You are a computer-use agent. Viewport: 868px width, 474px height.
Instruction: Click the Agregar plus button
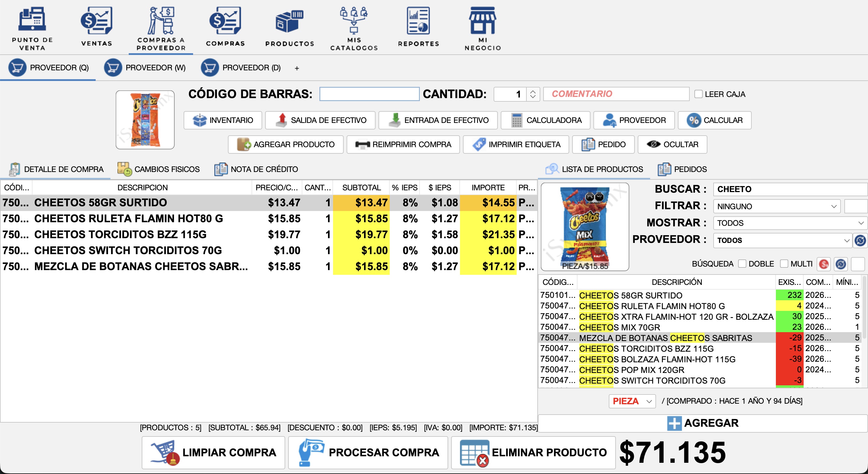pos(703,423)
